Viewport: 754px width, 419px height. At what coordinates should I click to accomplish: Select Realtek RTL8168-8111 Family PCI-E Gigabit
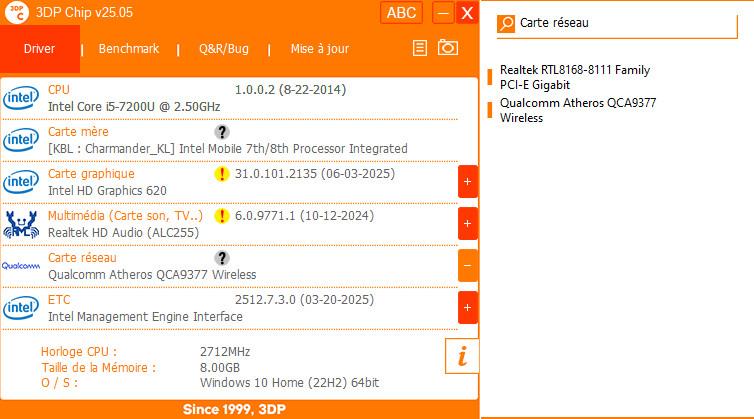575,77
